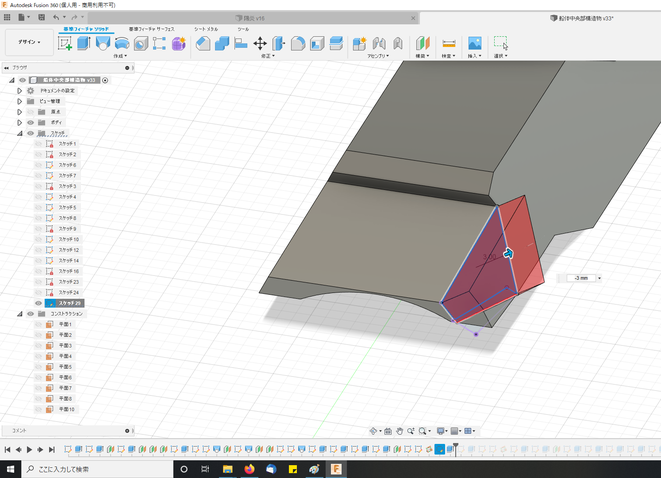This screenshot has width=661, height=478.
Task: Click the Look At icon in navigation bar
Action: [x=388, y=431]
